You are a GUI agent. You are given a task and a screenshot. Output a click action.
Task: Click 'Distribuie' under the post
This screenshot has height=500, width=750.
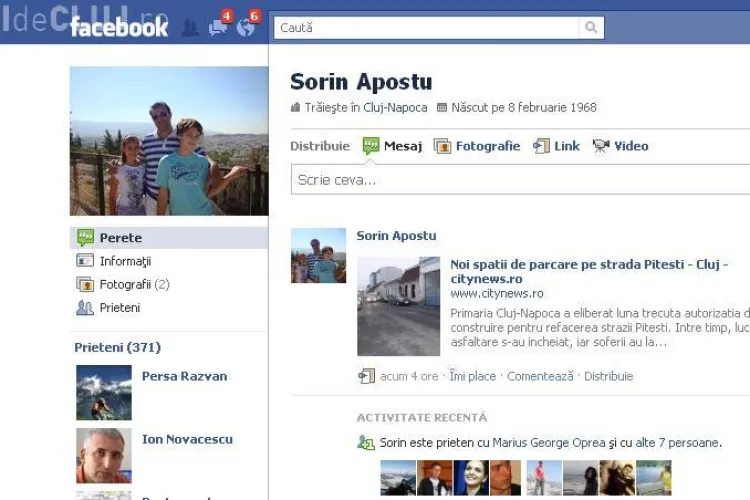pos(608,376)
